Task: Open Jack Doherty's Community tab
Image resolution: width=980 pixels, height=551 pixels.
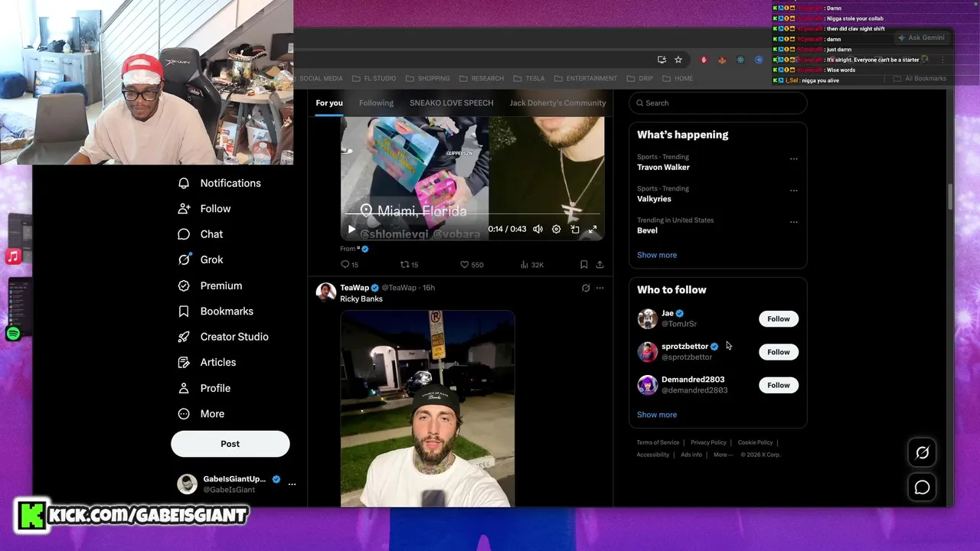Action: (557, 103)
